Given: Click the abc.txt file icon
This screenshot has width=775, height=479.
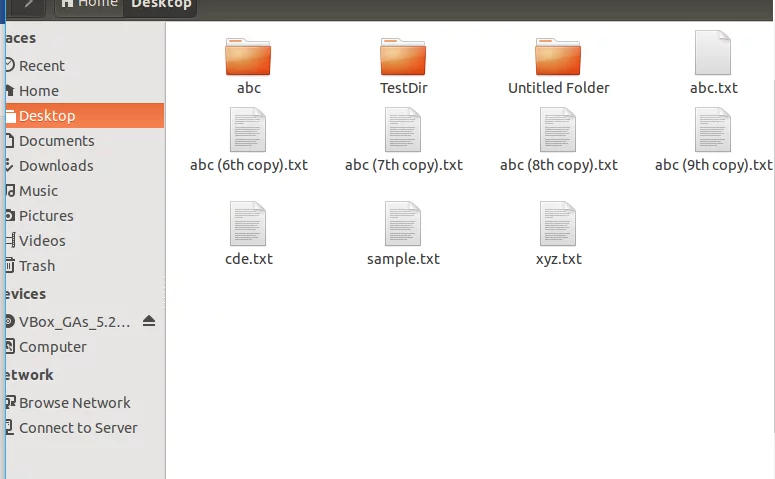Looking at the screenshot, I should click(x=713, y=53).
